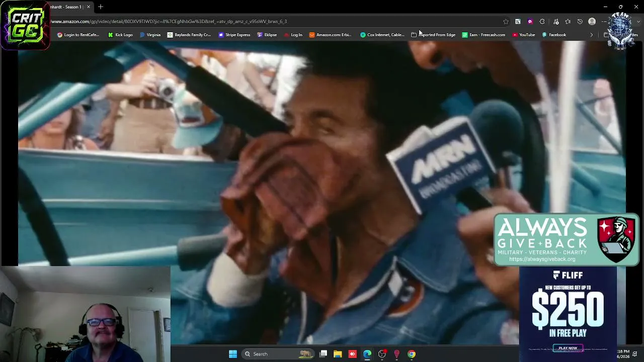Open Login to RentCafe bookmark

tap(78, 35)
